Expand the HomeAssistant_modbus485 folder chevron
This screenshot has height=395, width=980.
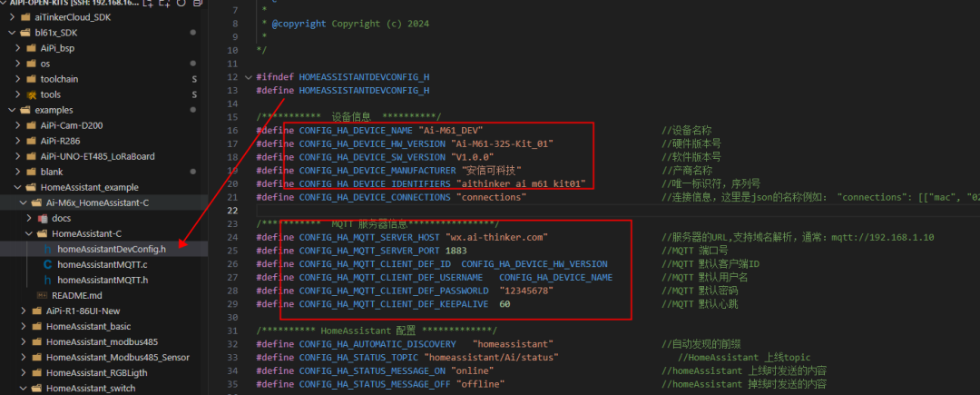(23, 341)
